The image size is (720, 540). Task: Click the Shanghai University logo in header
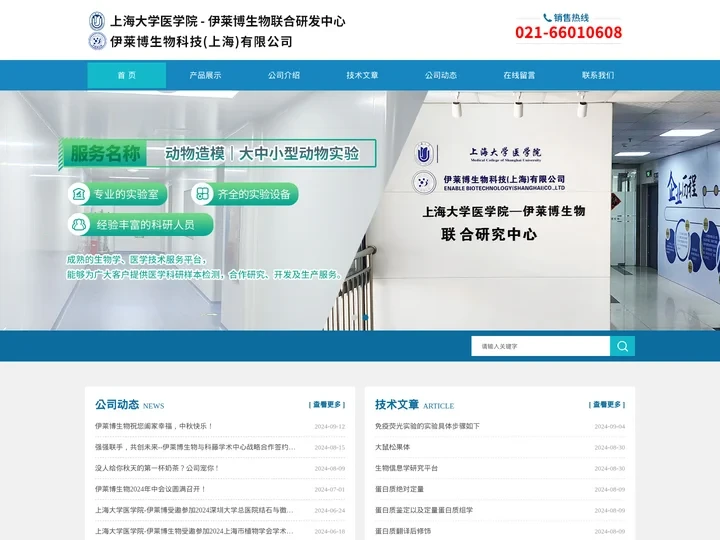(97, 21)
